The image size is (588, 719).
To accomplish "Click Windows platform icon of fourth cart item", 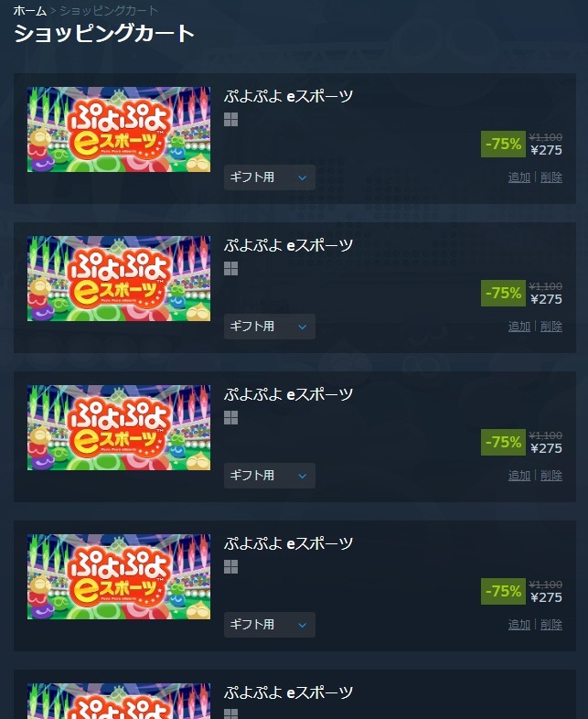I will [231, 567].
